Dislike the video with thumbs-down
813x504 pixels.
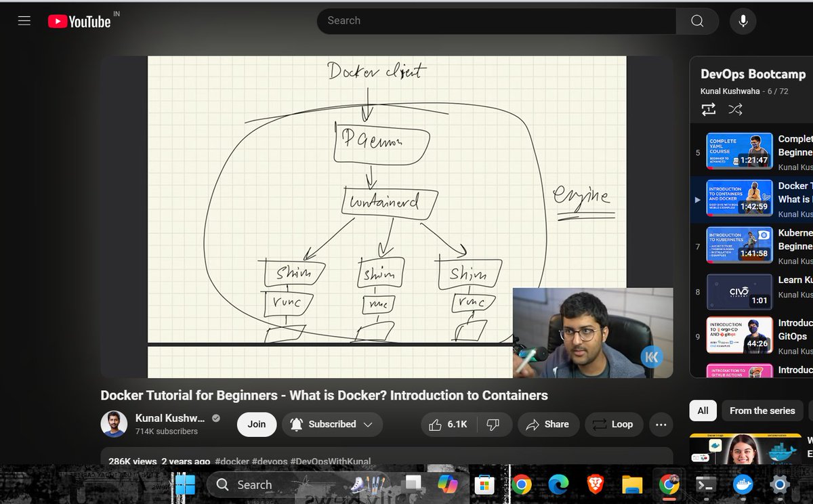pos(493,424)
